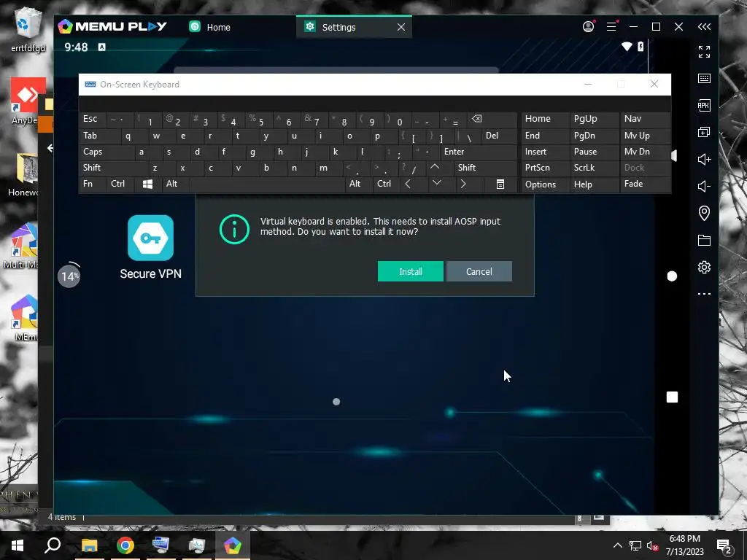Click the PrtScn key on keyboard
Image resolution: width=747 pixels, height=560 pixels.
[545, 168]
